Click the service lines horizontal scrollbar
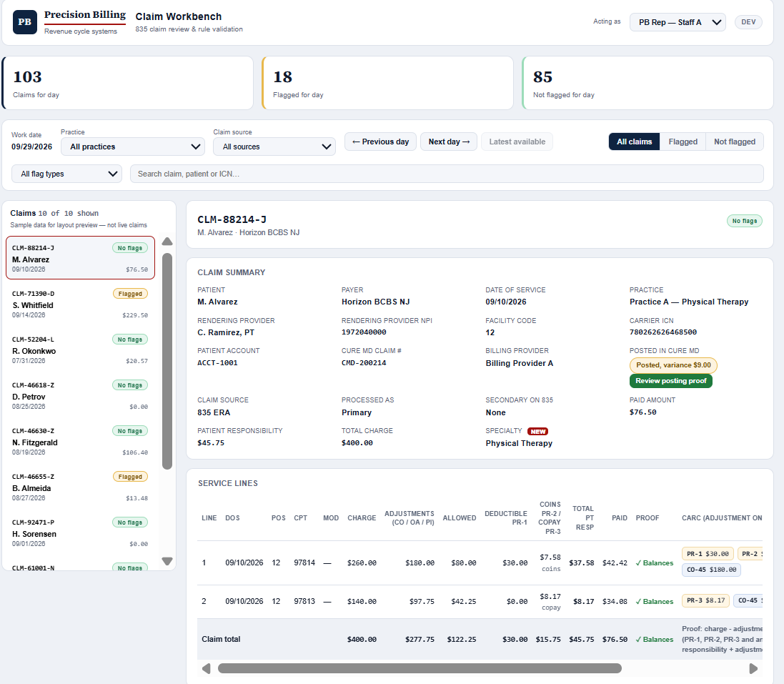 pos(420,668)
